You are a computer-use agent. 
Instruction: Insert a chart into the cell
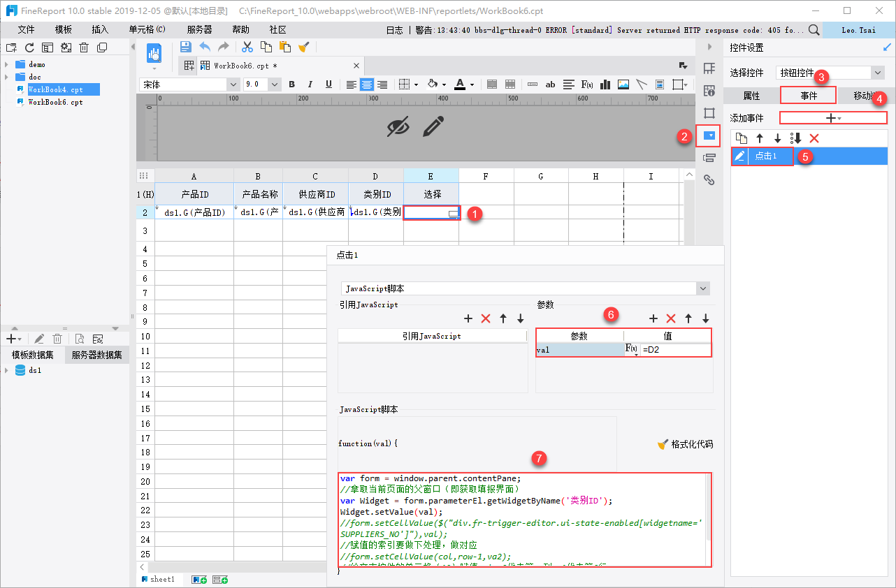(605, 84)
